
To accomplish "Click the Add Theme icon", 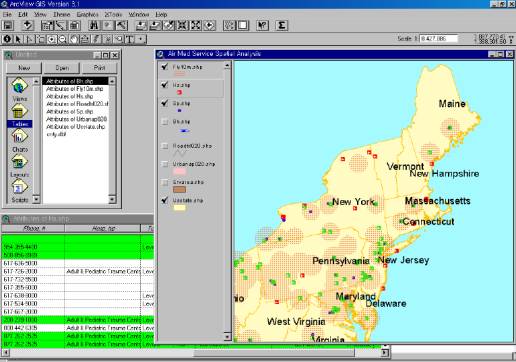I will pyautogui.click(x=28, y=25).
